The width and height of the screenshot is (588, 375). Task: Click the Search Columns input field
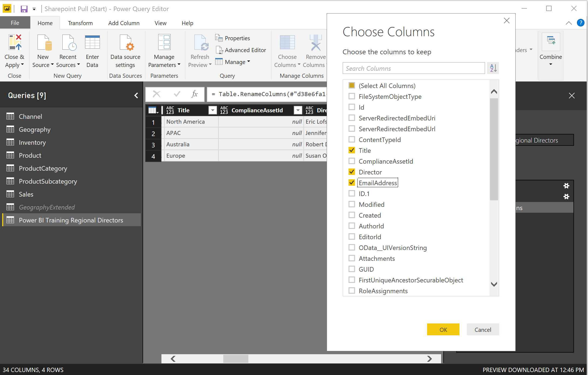(414, 68)
